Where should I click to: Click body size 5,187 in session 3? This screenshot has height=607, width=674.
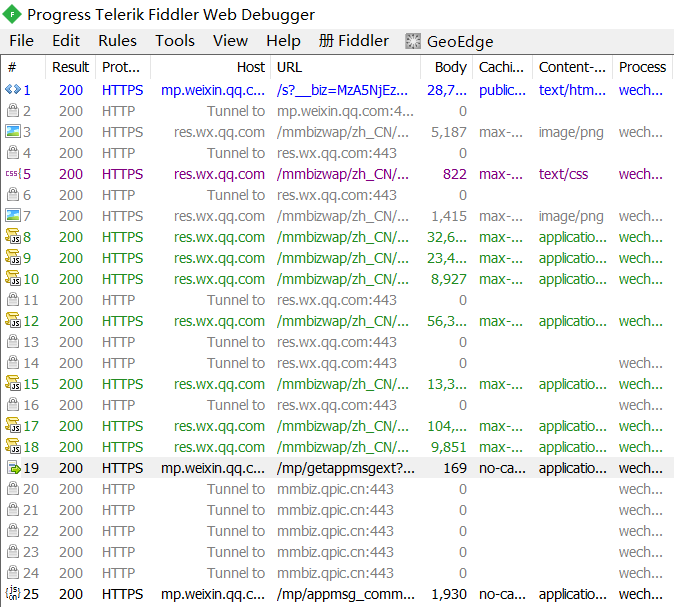(449, 132)
